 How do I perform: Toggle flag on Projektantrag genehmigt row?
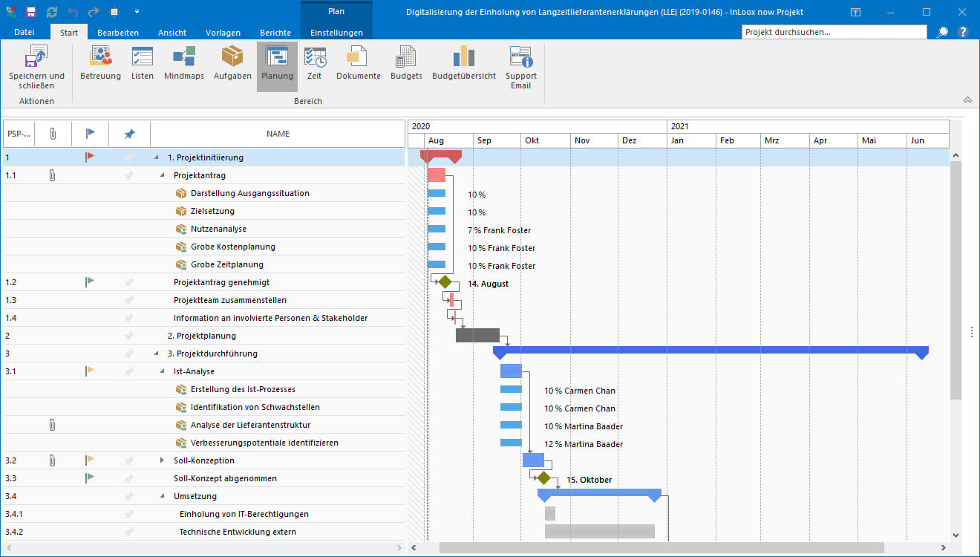pos(90,282)
